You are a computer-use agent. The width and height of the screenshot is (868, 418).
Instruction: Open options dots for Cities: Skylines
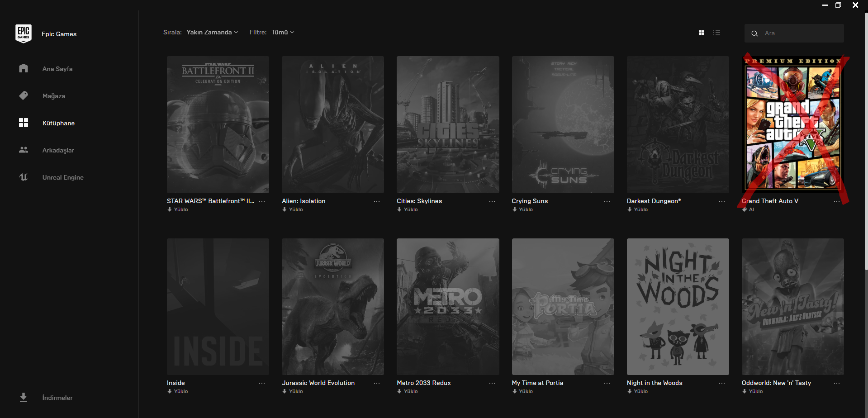492,201
